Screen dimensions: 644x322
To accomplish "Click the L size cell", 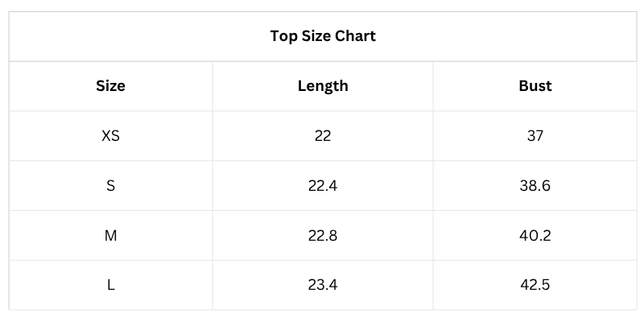I will pos(111,285).
